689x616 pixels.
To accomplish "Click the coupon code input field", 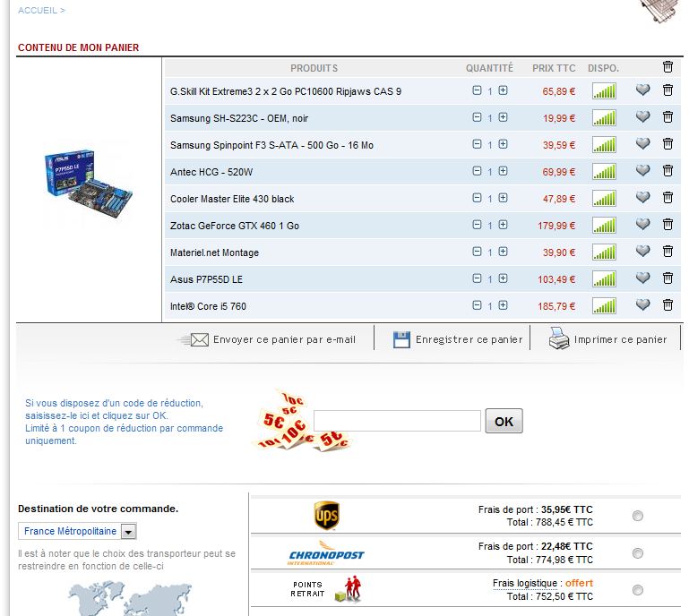I will pos(397,421).
